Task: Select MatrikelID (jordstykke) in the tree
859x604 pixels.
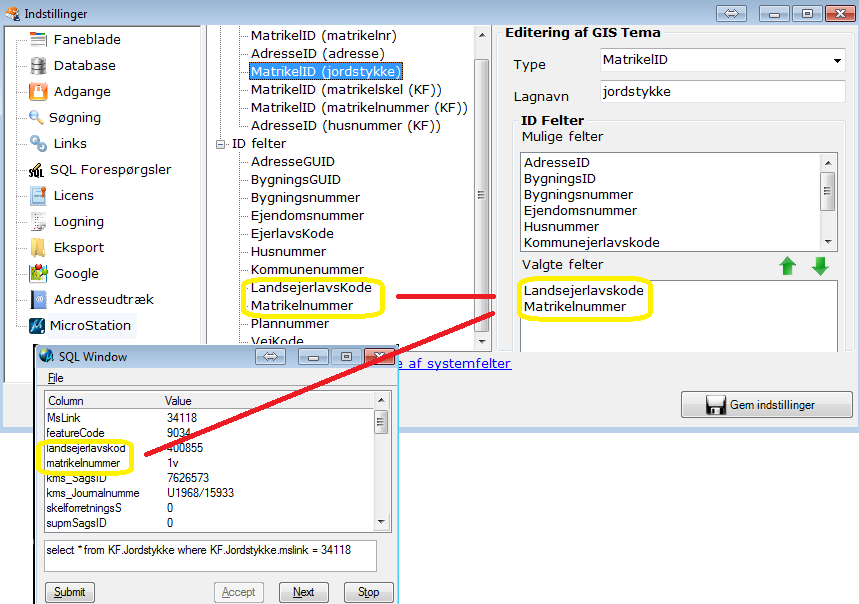Action: click(x=325, y=72)
